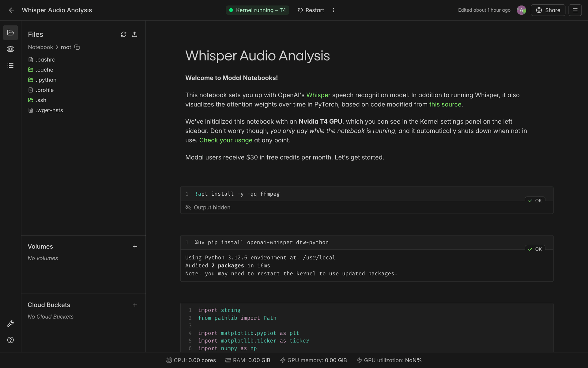The height and width of the screenshot is (368, 588).
Task: Click the RAM icon in status bar
Action: tap(228, 360)
